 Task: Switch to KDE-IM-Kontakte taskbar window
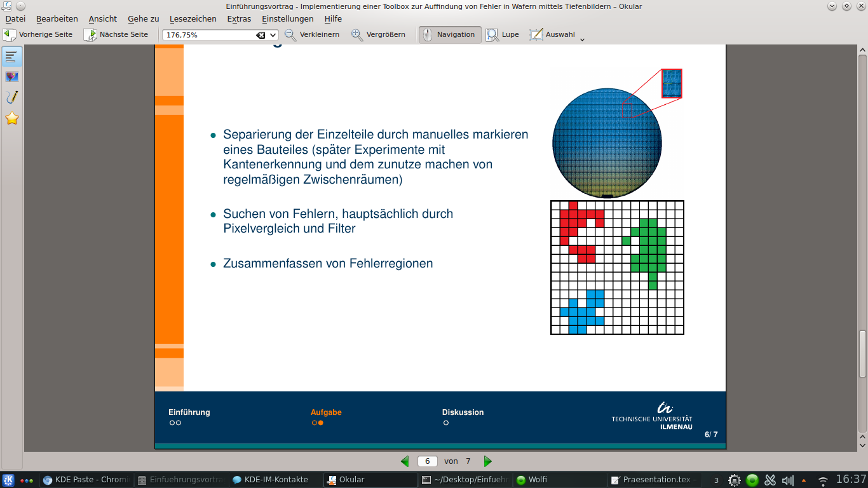tap(275, 480)
